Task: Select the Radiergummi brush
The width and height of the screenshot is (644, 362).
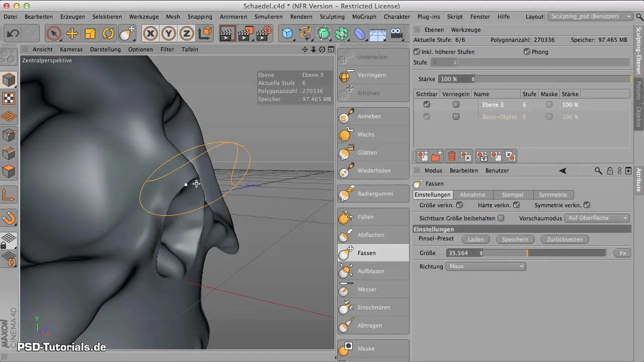Action: tap(373, 194)
